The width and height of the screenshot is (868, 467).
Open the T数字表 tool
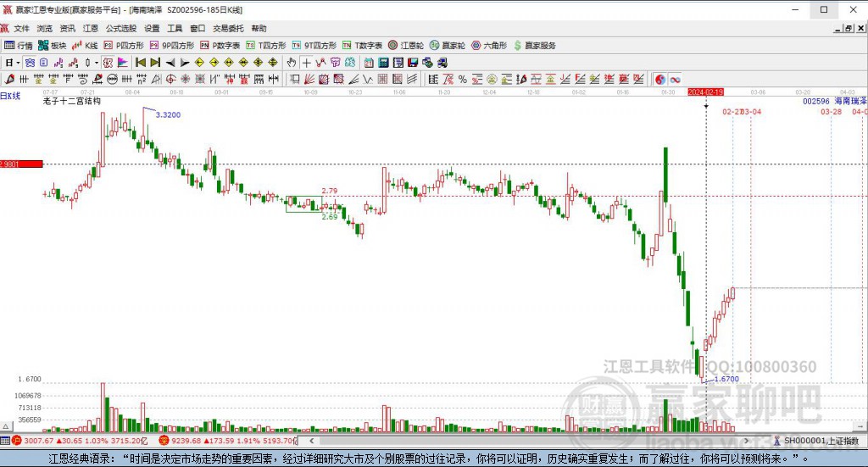pos(362,46)
